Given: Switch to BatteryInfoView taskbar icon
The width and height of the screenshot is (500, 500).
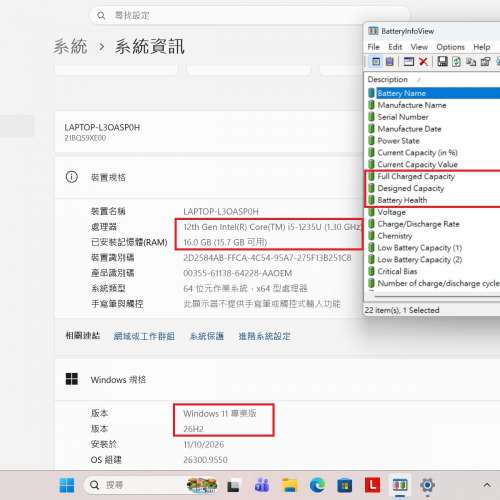Looking at the screenshot, I should tap(400, 485).
